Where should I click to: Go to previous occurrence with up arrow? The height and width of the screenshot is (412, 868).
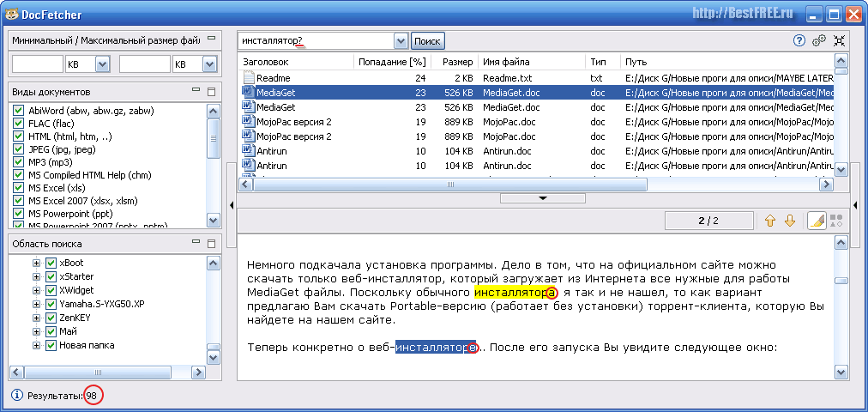[x=769, y=221]
